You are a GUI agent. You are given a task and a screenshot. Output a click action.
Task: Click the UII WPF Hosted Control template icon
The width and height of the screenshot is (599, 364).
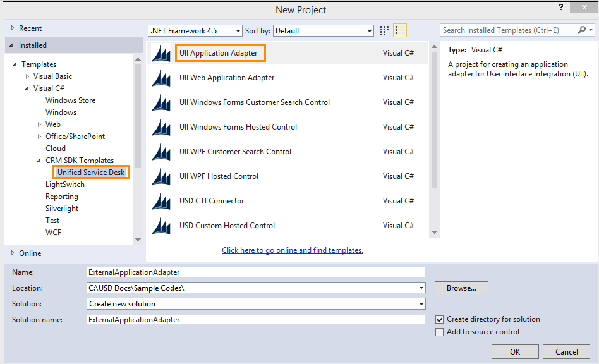(x=160, y=176)
